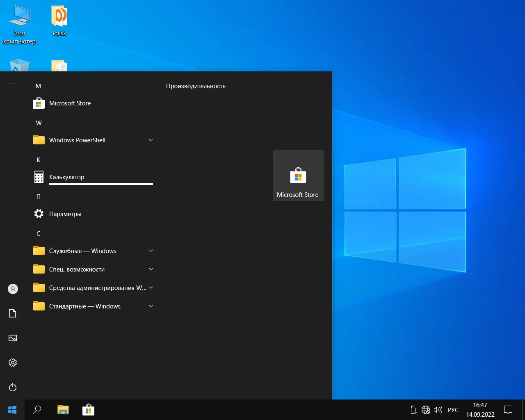Expand the Стандартные — Windows folder
This screenshot has width=525, height=420.
click(x=151, y=306)
